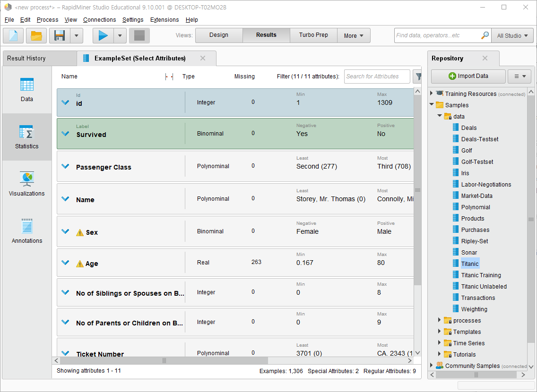Image resolution: width=537 pixels, height=392 pixels.
Task: Click the Import Data button
Action: pos(468,77)
